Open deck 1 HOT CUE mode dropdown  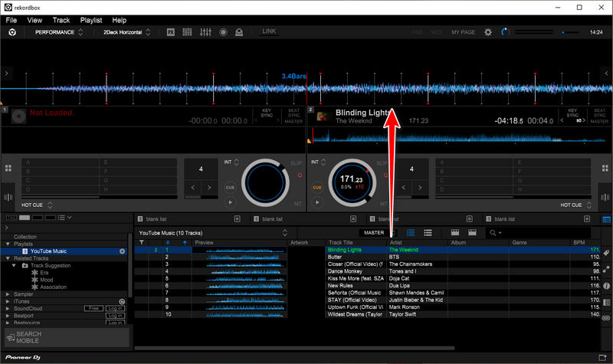37,205
